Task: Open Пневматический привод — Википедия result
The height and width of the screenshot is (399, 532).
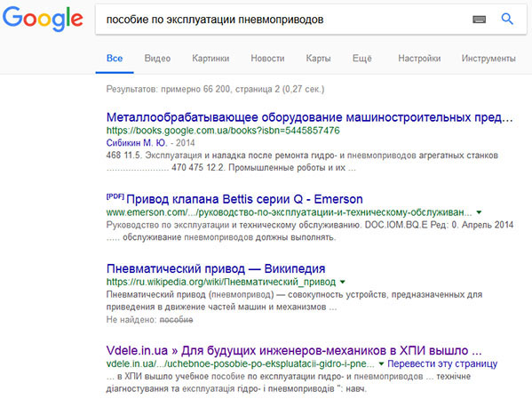Action: tap(216, 268)
